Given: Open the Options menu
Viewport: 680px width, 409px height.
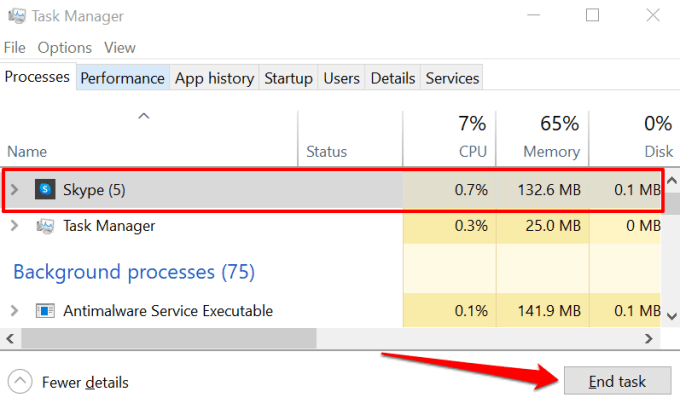Looking at the screenshot, I should 65,47.
